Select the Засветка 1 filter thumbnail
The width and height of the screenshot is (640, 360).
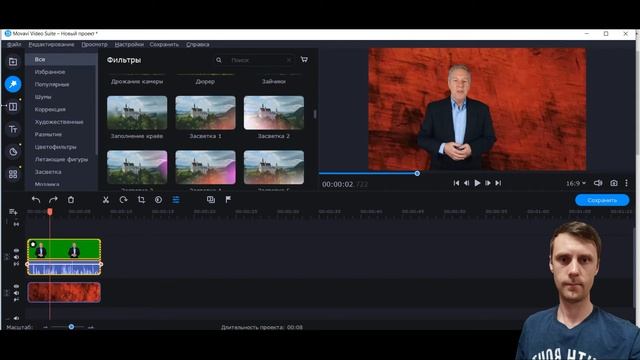[205, 113]
